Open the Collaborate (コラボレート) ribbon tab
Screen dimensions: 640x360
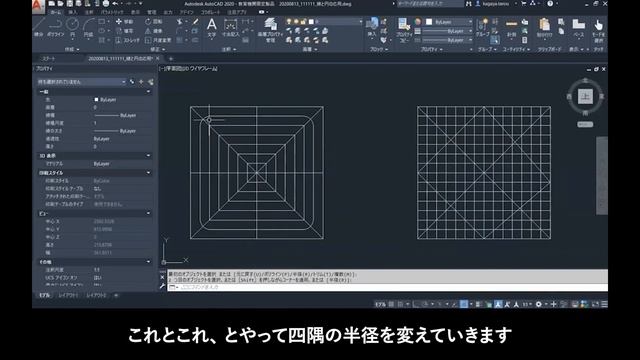[211, 12]
